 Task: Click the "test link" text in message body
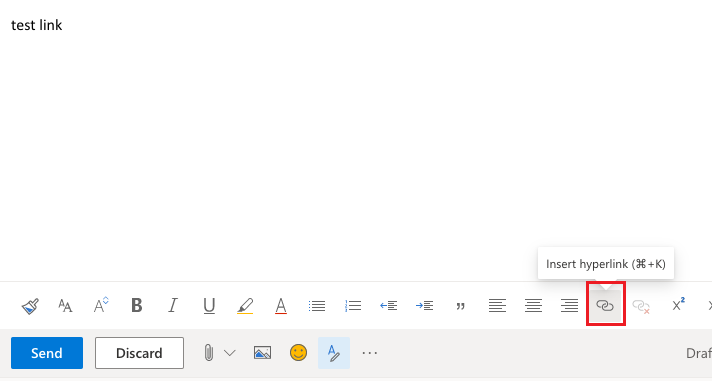[x=36, y=25]
